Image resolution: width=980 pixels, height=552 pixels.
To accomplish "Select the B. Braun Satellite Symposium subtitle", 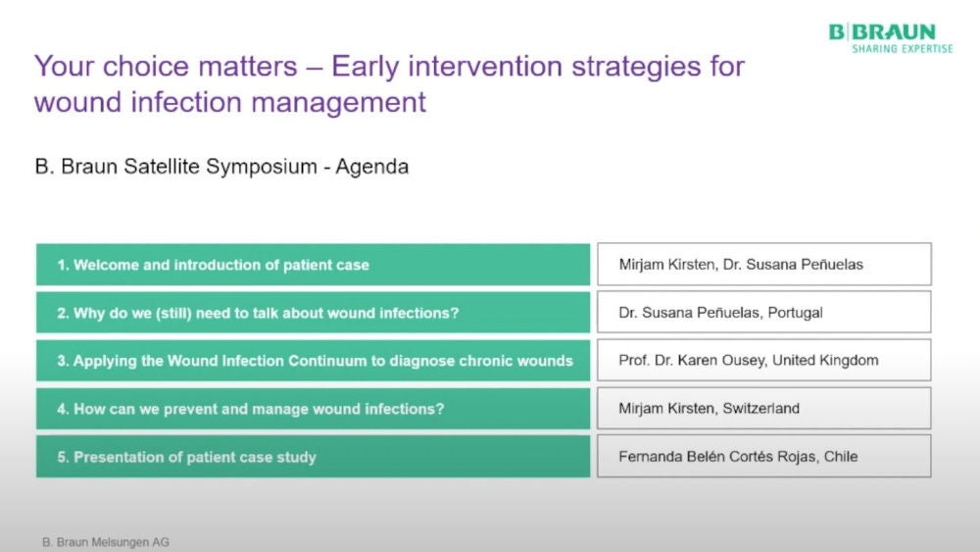I will pyautogui.click(x=221, y=167).
